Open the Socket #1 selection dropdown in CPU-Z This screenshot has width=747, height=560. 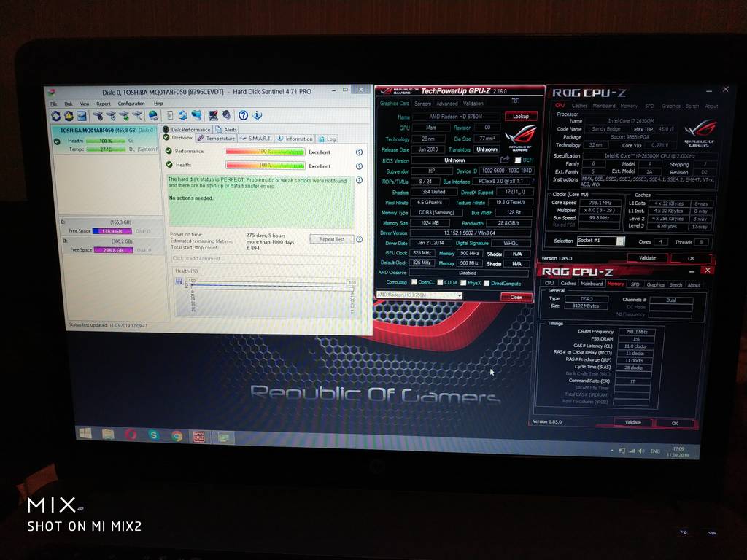coord(601,241)
